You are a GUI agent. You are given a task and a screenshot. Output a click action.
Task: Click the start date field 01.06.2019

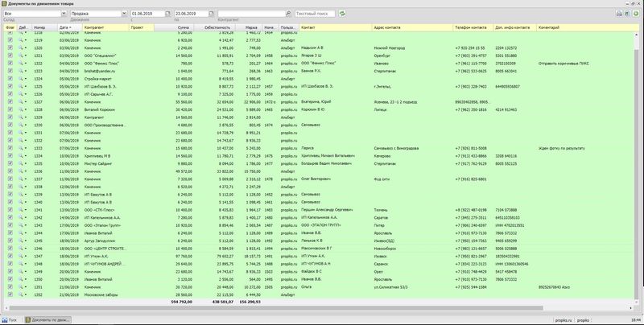[x=147, y=14]
